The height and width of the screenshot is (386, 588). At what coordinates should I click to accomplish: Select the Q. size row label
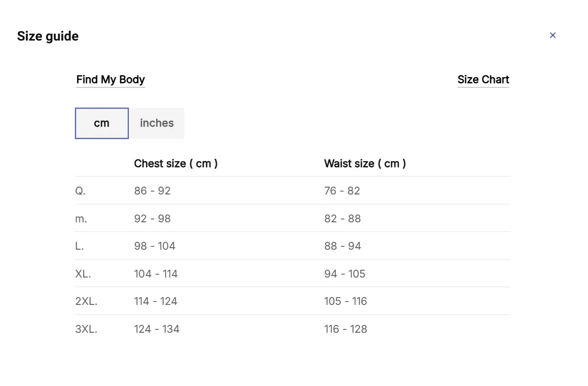[x=80, y=191]
